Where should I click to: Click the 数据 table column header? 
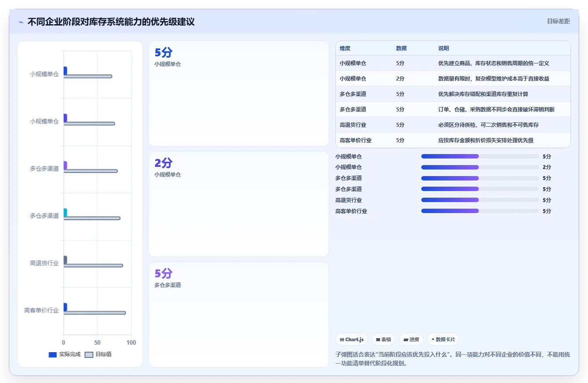click(x=401, y=48)
